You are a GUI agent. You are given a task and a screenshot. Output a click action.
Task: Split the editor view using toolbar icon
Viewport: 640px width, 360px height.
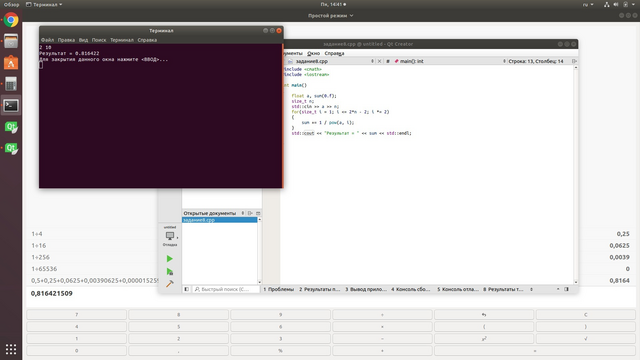click(574, 61)
